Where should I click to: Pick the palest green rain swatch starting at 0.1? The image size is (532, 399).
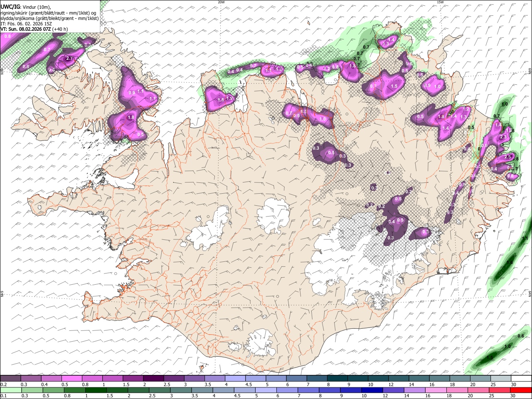[11, 390]
